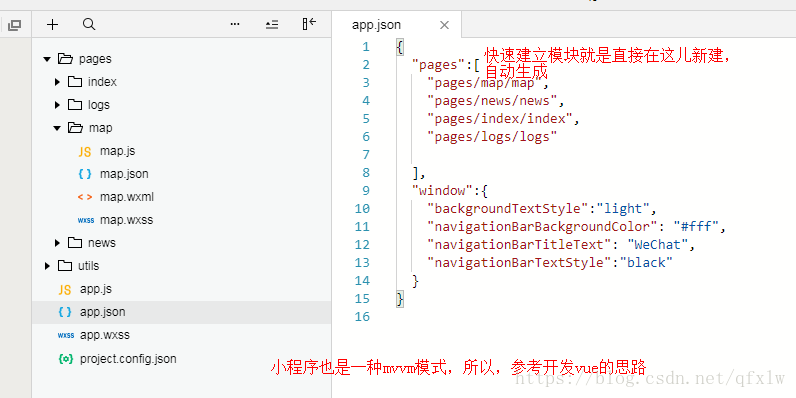Click the utils folder icon
Screen dimensions: 796x398
(65, 266)
